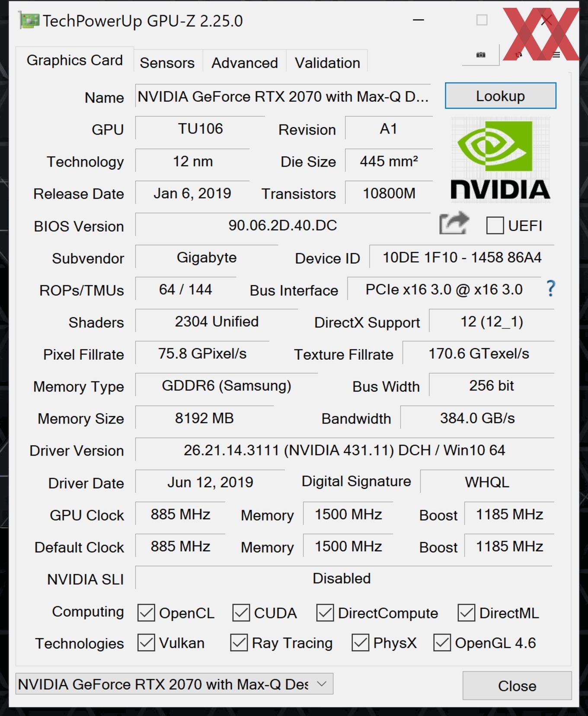This screenshot has height=716, width=588.
Task: Click the screenshot camera icon
Action: point(480,55)
